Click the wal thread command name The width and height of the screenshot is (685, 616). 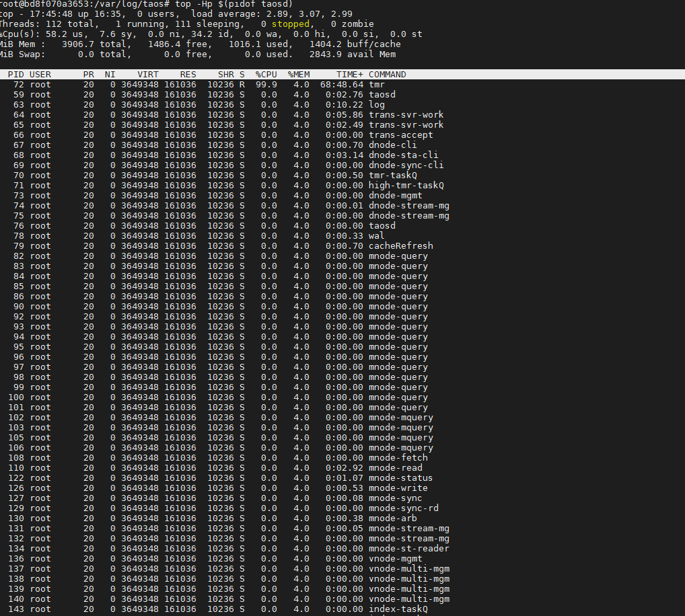click(x=376, y=236)
